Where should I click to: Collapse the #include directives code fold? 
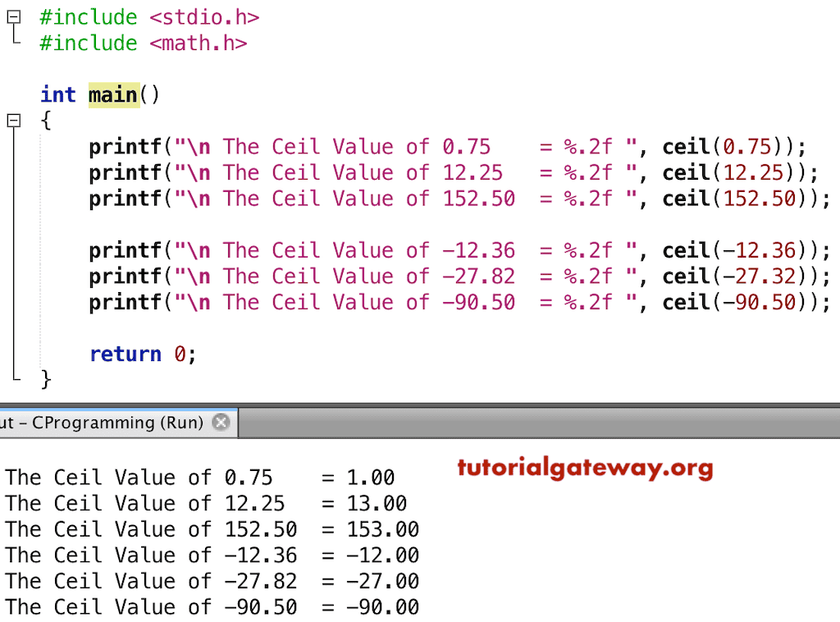tap(13, 17)
